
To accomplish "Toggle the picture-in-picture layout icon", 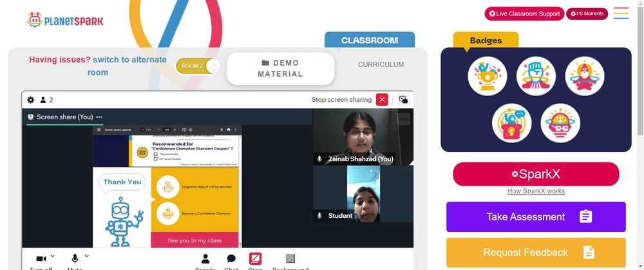I will 403,99.
